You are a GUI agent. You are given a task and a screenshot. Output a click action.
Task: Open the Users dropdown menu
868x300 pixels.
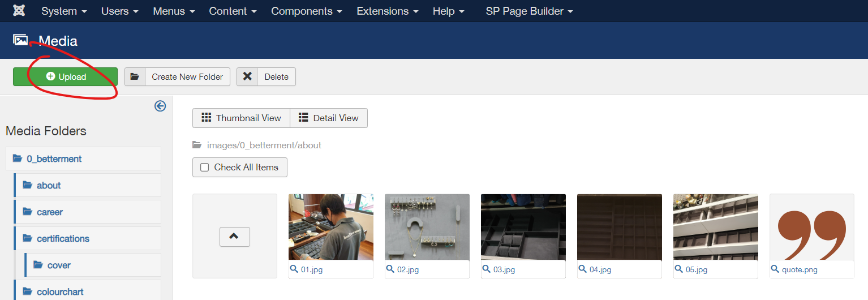pyautogui.click(x=120, y=11)
